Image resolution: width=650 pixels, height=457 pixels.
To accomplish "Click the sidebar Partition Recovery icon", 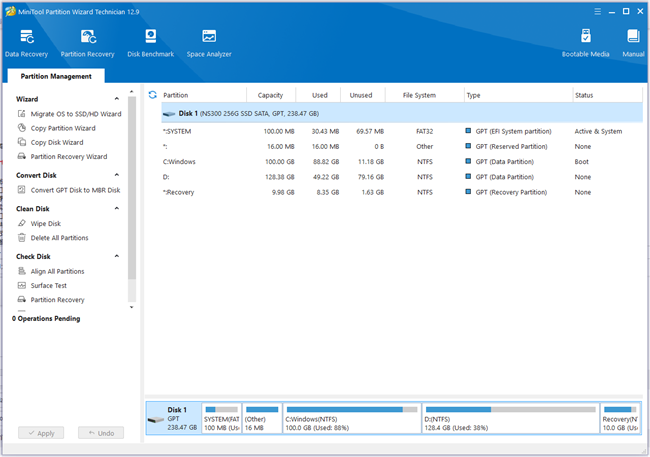I will [22, 299].
